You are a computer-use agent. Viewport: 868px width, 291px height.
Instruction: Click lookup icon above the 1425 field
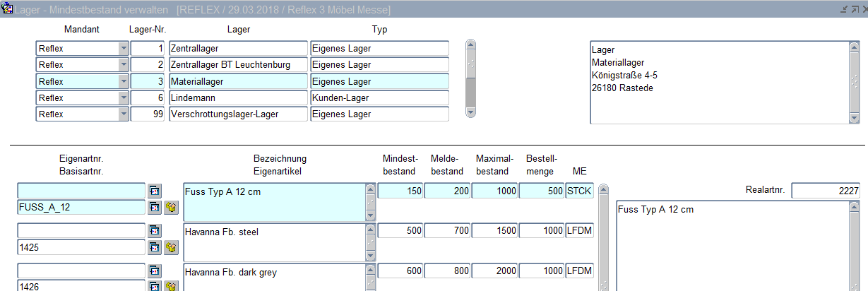point(154,231)
